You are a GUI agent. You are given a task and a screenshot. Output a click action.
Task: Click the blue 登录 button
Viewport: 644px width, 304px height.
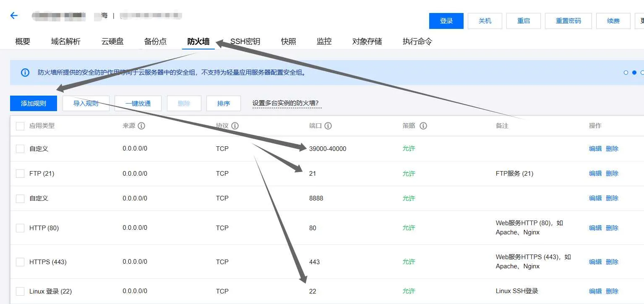tap(446, 21)
